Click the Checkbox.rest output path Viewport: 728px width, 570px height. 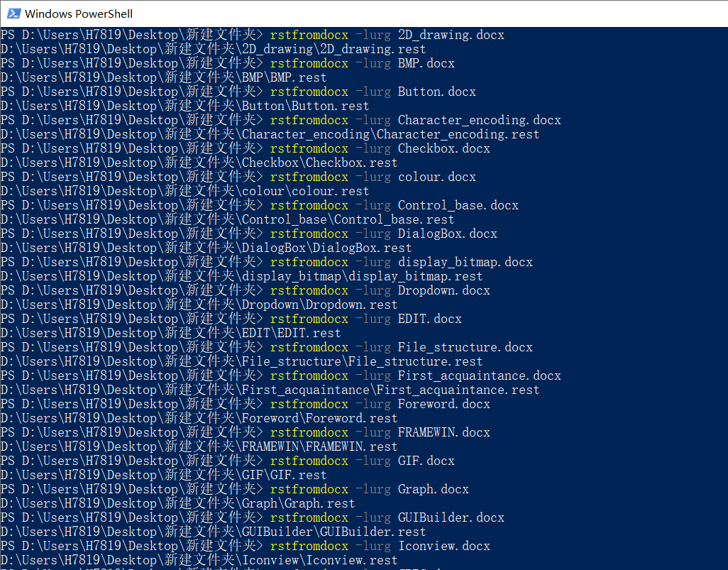(x=199, y=163)
